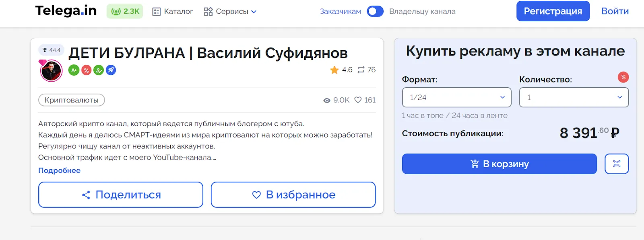This screenshot has height=240, width=644.
Task: Open the Каталог menu item
Action: (x=173, y=11)
